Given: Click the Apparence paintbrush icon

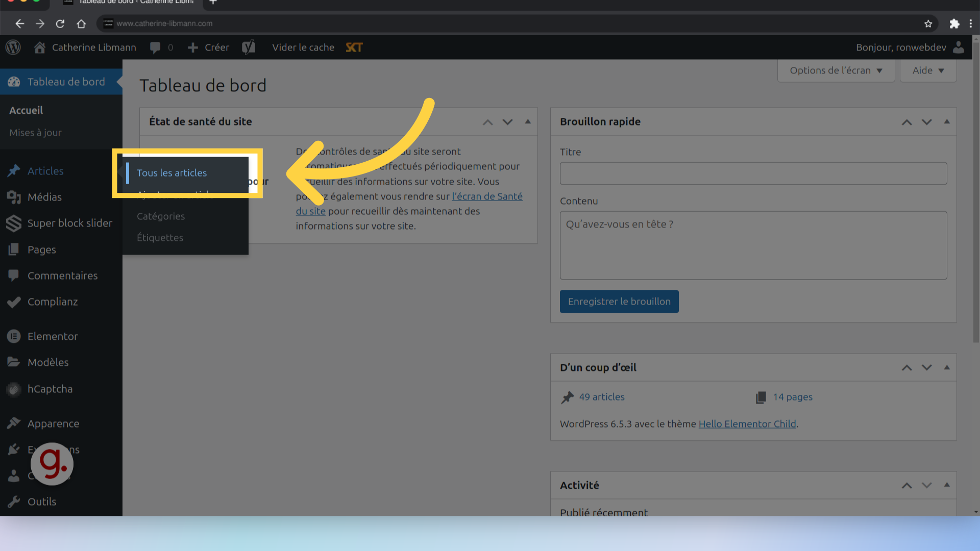Looking at the screenshot, I should coord(14,423).
